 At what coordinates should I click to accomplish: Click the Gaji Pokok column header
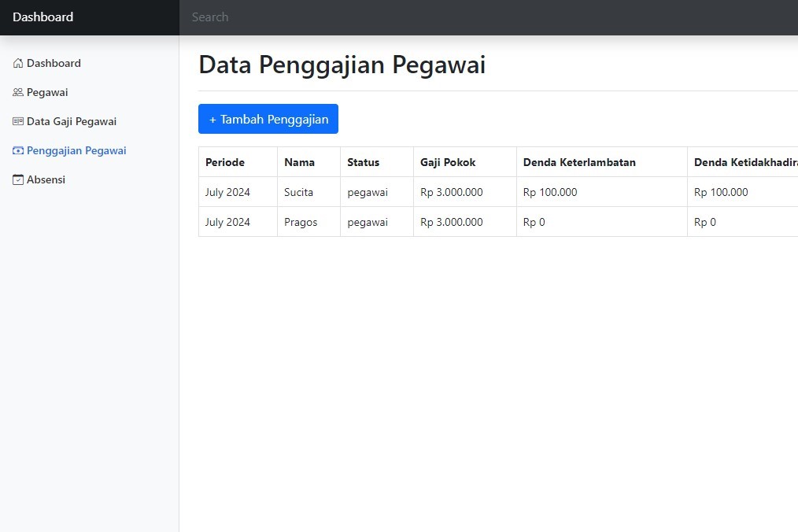point(448,162)
